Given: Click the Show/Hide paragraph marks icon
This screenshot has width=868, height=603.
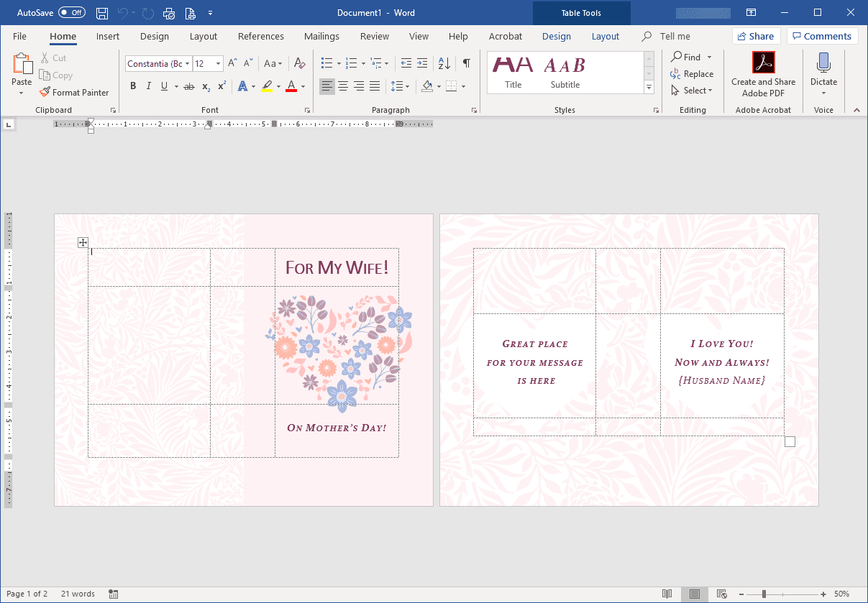Looking at the screenshot, I should coord(466,63).
